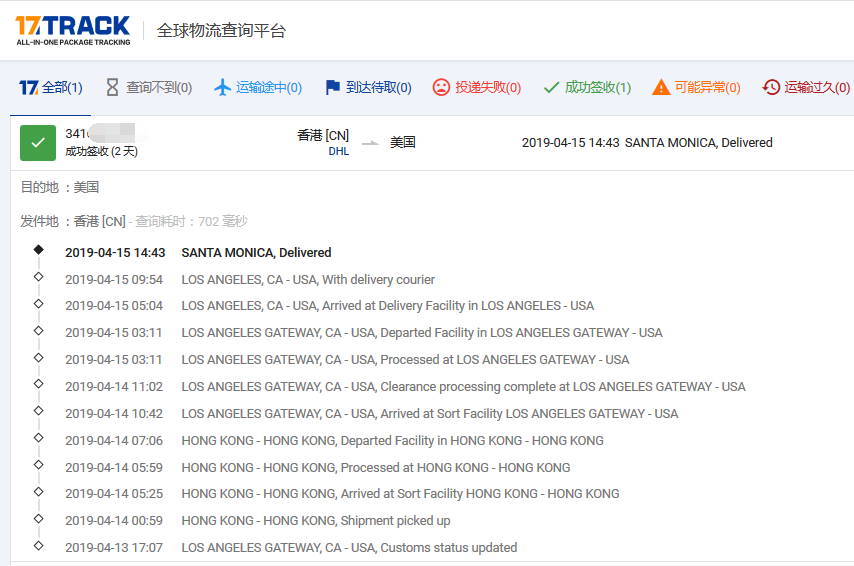This screenshot has width=854, height=566.
Task: Click the 成功签收 (2 天) status label
Action: 101,152
